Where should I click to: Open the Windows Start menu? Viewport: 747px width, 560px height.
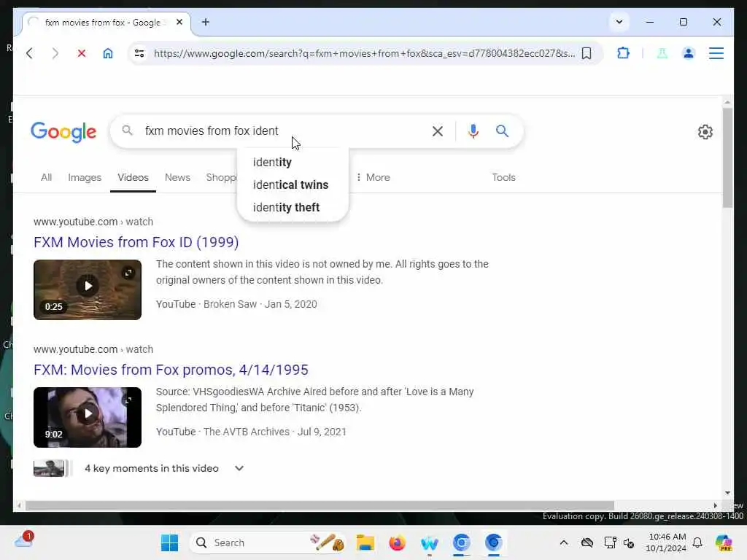click(169, 542)
